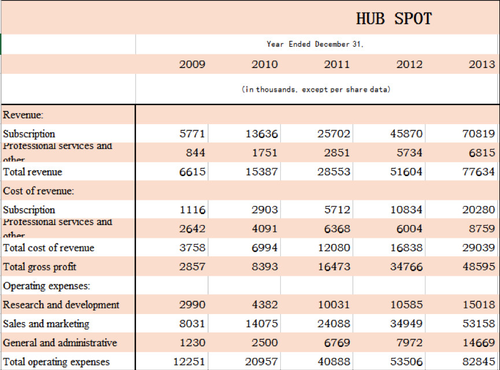This screenshot has width=500, height=370.
Task: Select the 'Research and development' label
Action: tap(61, 305)
